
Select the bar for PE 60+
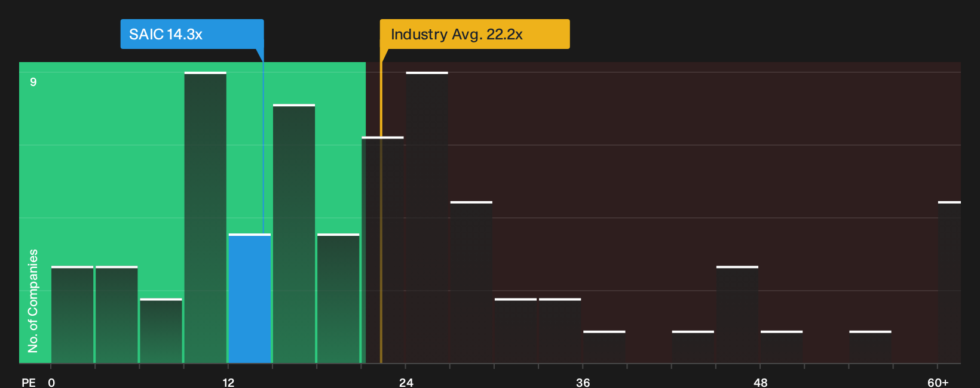click(950, 282)
